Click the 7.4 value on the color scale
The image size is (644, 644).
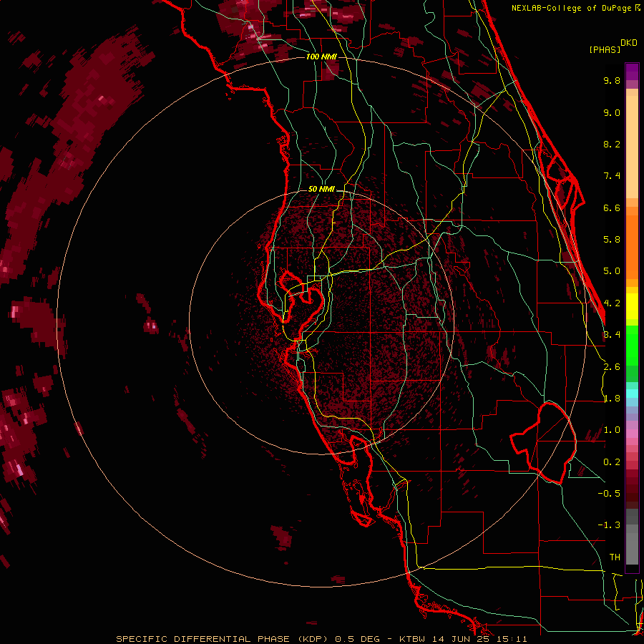click(612, 176)
